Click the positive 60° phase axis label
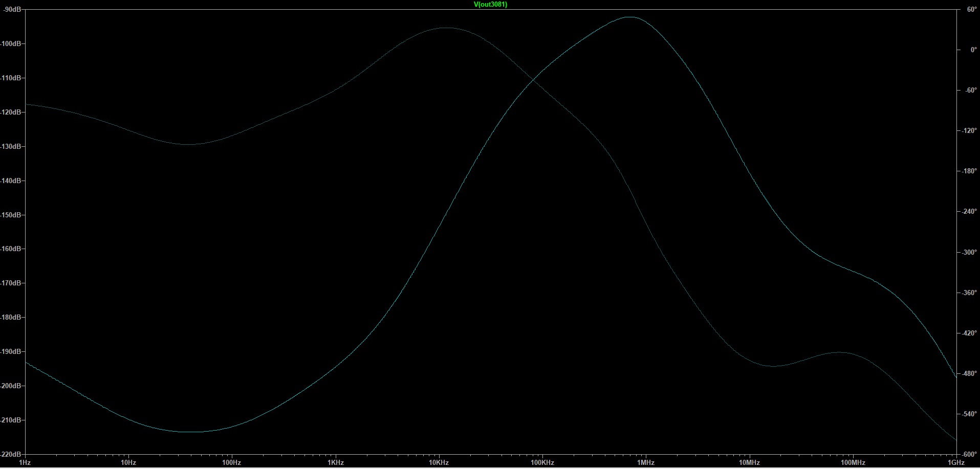 972,10
